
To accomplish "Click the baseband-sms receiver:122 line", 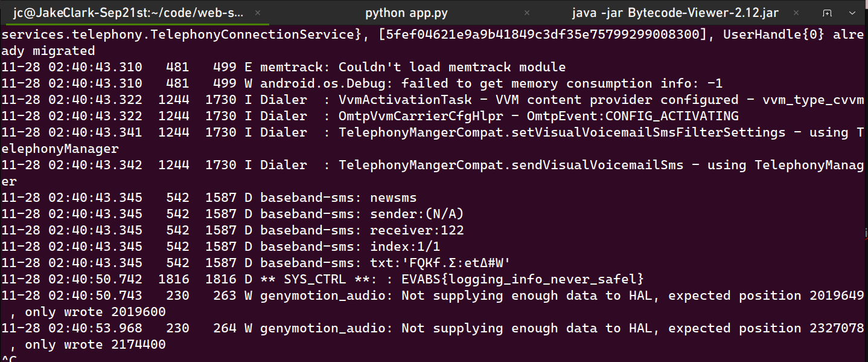I will (232, 230).
